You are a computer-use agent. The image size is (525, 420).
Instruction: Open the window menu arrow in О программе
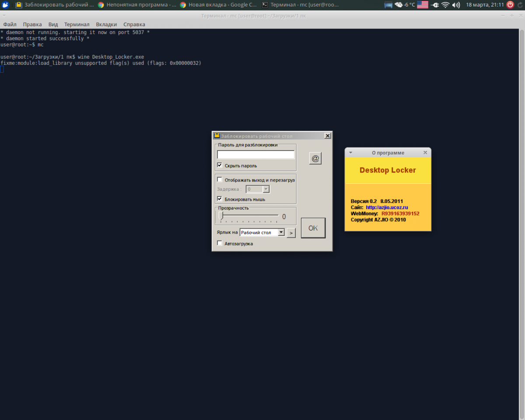point(350,153)
